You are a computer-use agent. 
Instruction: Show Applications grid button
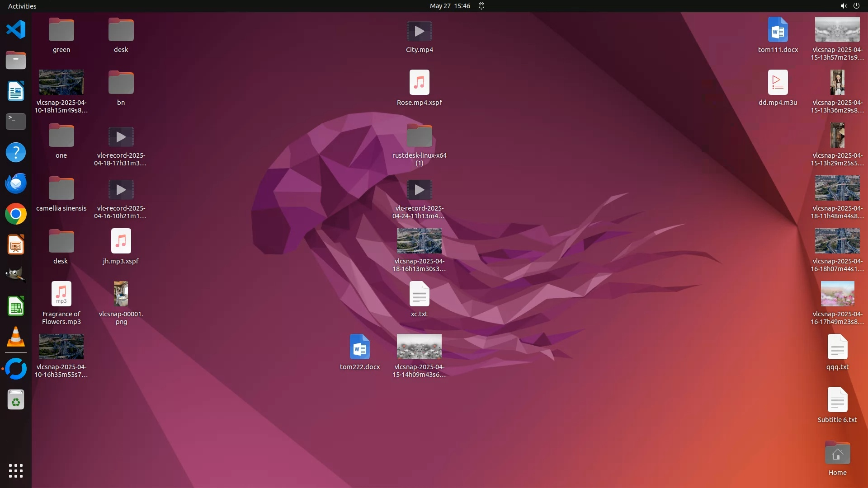tap(16, 471)
